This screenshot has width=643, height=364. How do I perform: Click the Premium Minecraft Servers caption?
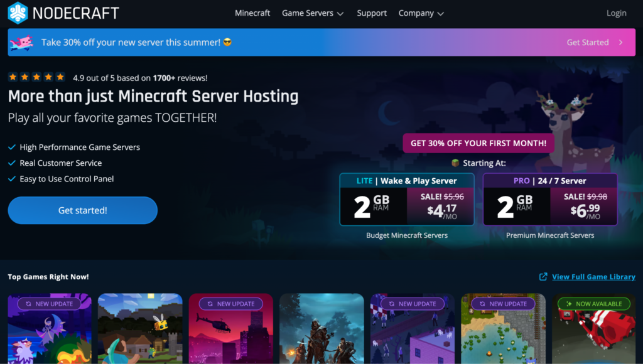(x=550, y=235)
